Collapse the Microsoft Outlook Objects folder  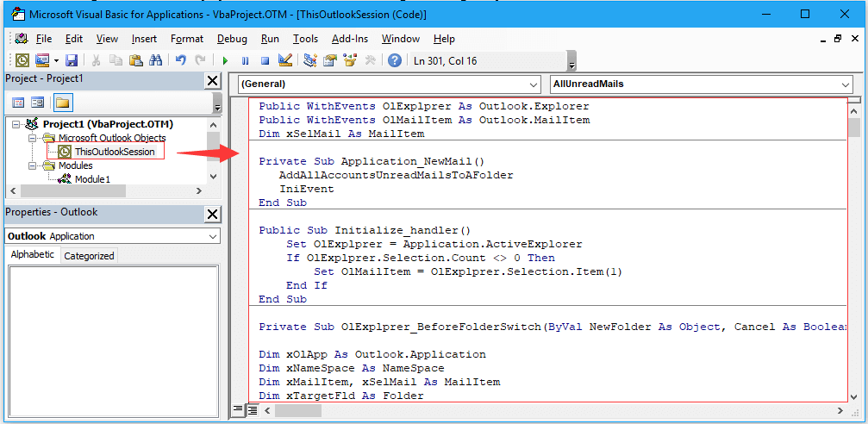pyautogui.click(x=33, y=138)
